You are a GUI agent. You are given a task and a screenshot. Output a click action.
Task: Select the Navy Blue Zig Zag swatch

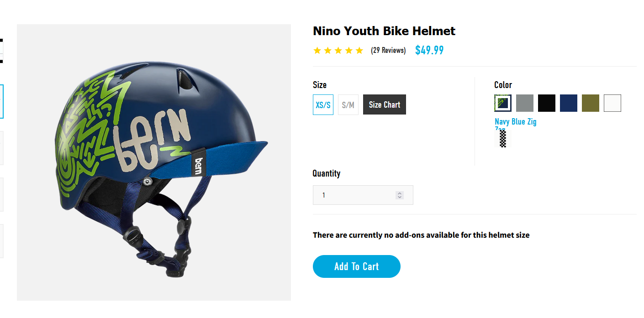click(x=502, y=103)
